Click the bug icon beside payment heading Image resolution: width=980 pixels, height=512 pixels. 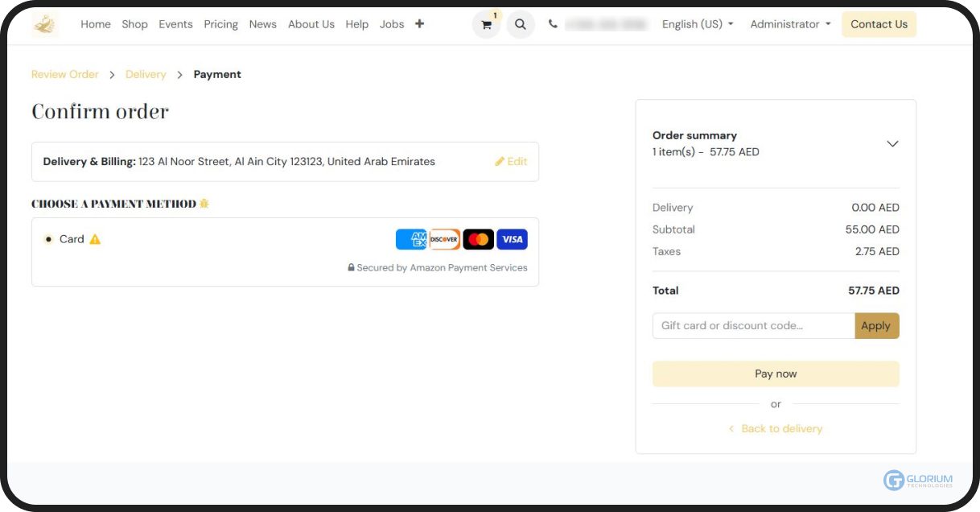click(x=204, y=204)
